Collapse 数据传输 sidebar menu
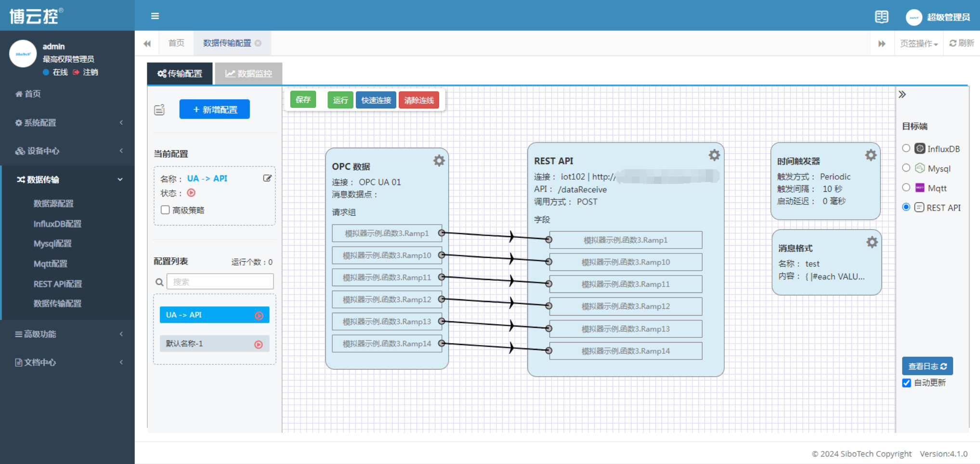This screenshot has height=464, width=980. point(67,179)
